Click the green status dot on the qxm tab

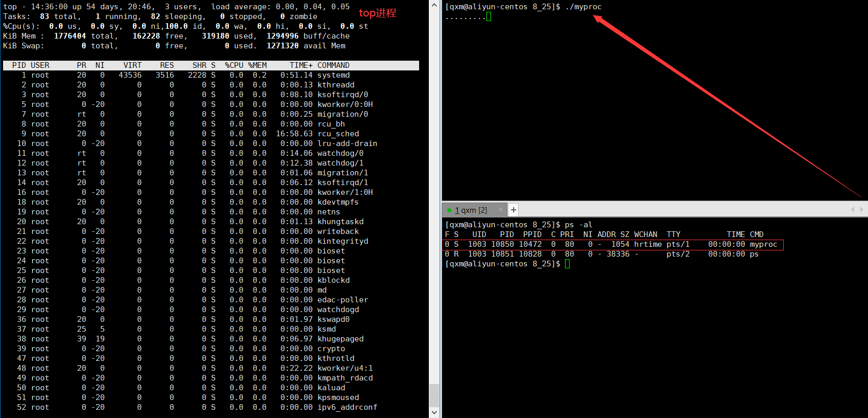(449, 210)
